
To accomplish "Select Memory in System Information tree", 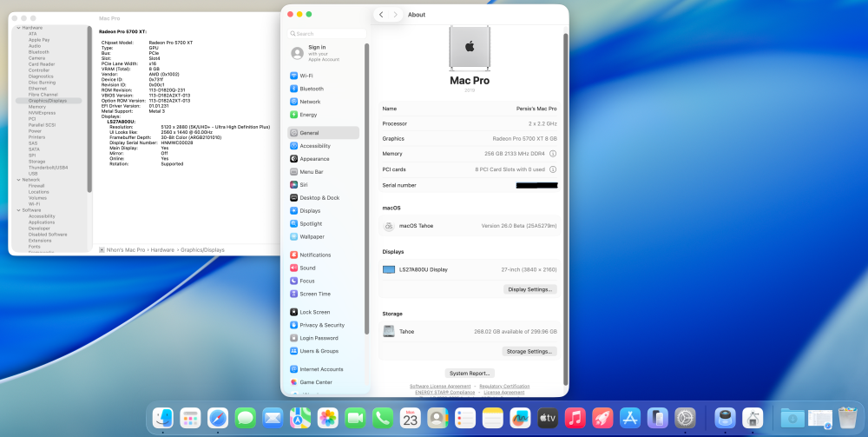I will point(37,107).
